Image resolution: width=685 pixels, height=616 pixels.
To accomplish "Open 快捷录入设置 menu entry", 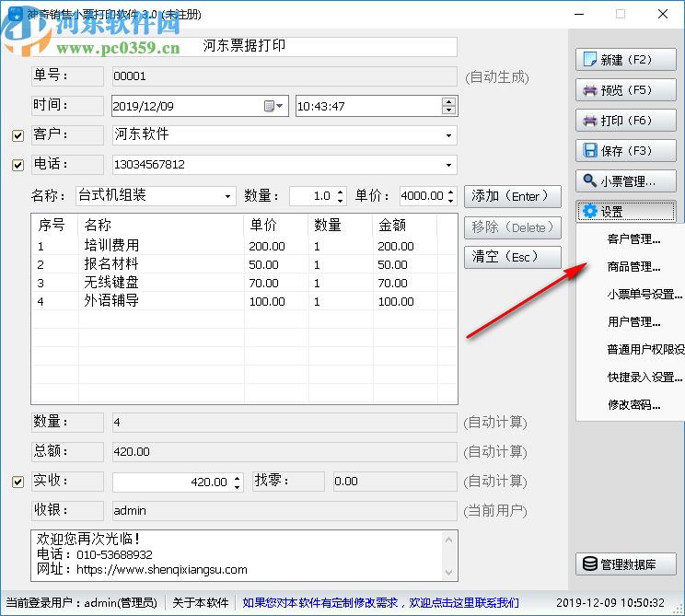I will pos(644,377).
